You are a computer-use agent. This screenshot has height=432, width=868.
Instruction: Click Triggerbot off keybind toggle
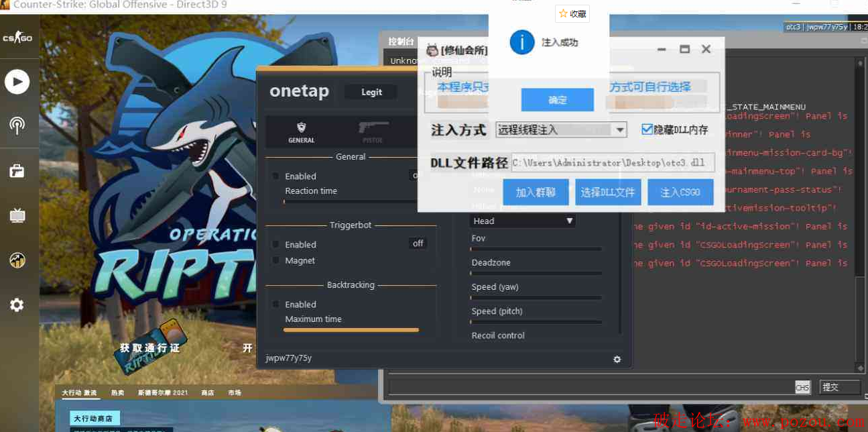[418, 244]
